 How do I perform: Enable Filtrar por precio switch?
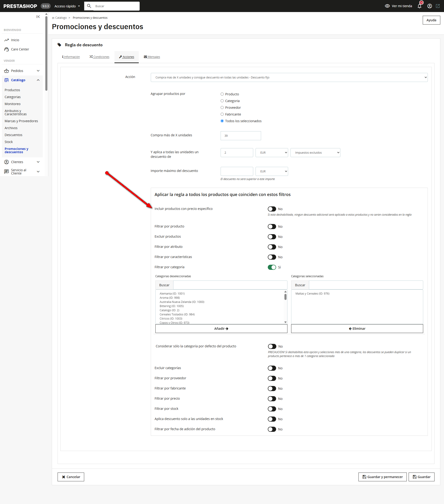(272, 399)
